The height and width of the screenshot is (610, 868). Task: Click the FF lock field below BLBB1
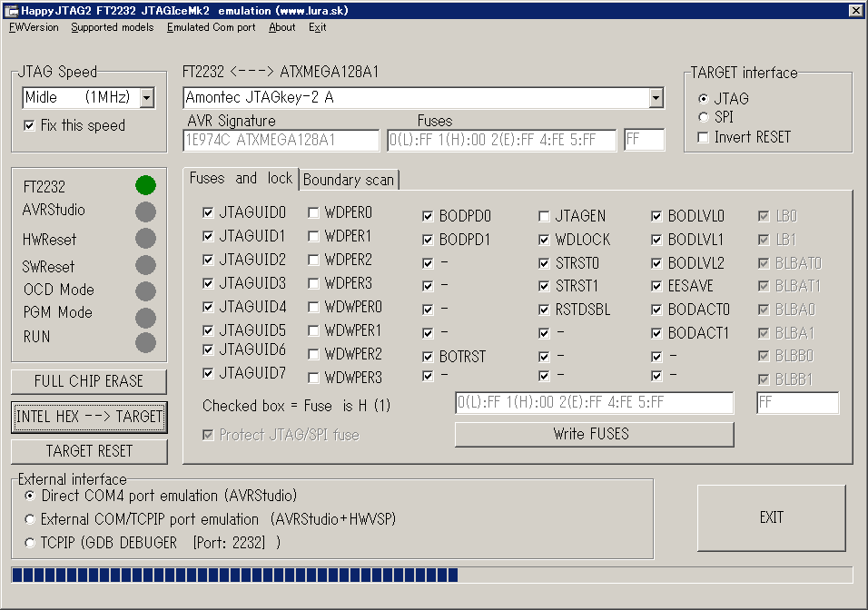click(798, 402)
